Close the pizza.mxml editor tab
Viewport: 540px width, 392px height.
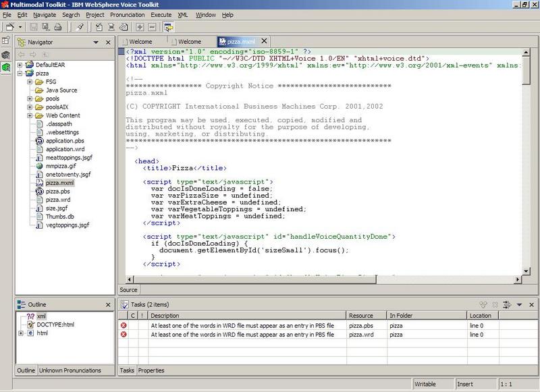[x=264, y=41]
